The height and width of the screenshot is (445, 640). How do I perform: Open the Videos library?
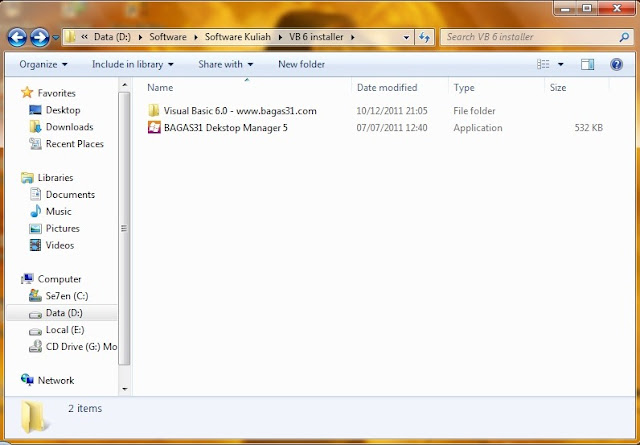tap(60, 245)
